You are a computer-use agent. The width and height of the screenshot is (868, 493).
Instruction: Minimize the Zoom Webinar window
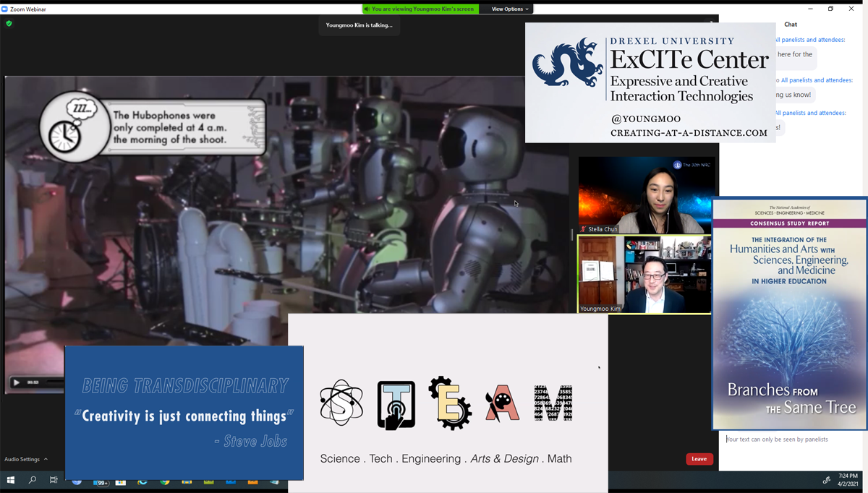pos(810,9)
